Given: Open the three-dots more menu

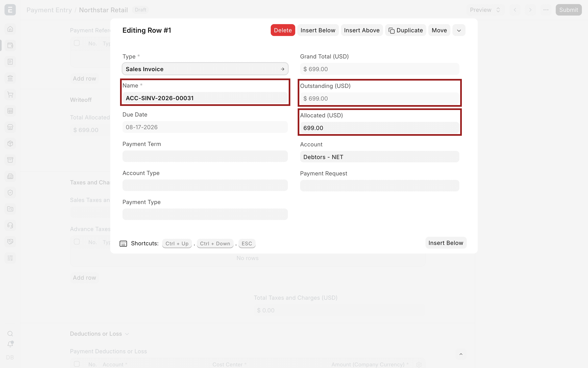Looking at the screenshot, I should point(546,10).
